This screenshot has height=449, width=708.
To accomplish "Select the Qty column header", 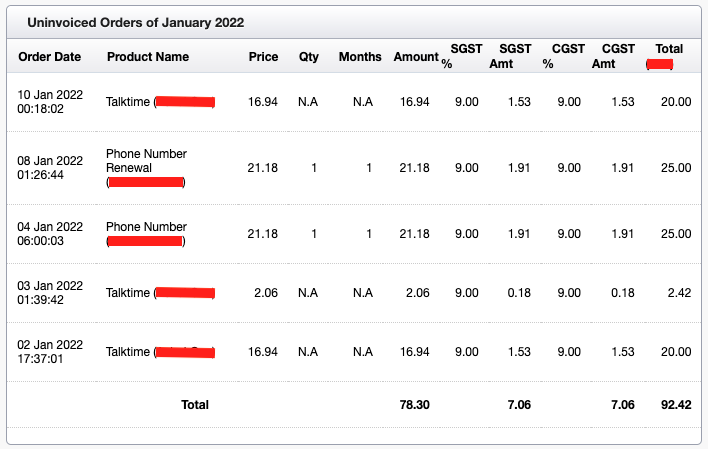I will click(308, 57).
